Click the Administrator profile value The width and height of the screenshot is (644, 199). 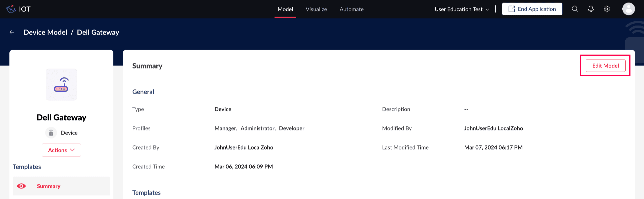pos(257,128)
